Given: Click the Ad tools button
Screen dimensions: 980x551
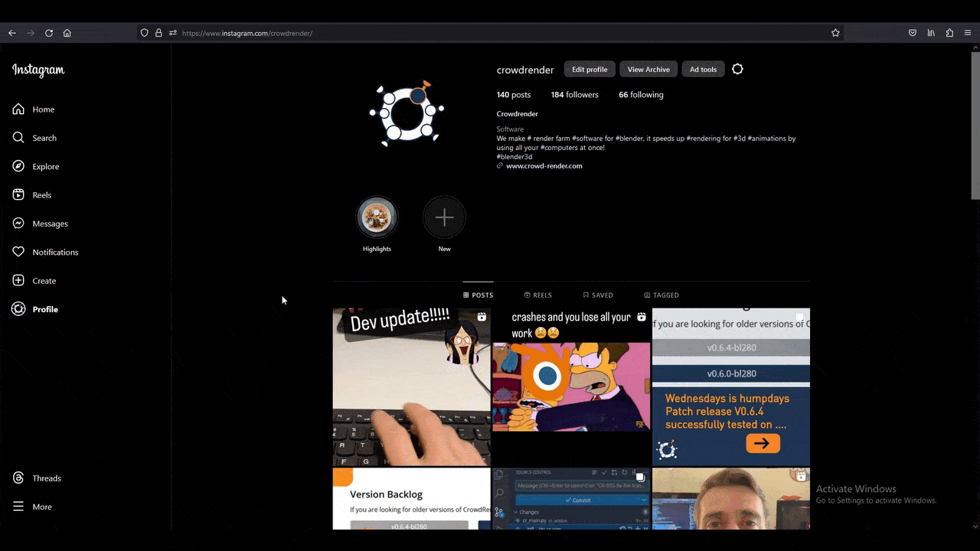Looking at the screenshot, I should (x=703, y=69).
